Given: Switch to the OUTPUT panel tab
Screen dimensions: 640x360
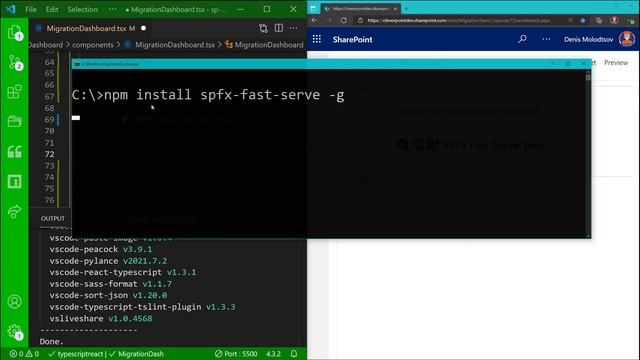Looking at the screenshot, I should (x=53, y=218).
